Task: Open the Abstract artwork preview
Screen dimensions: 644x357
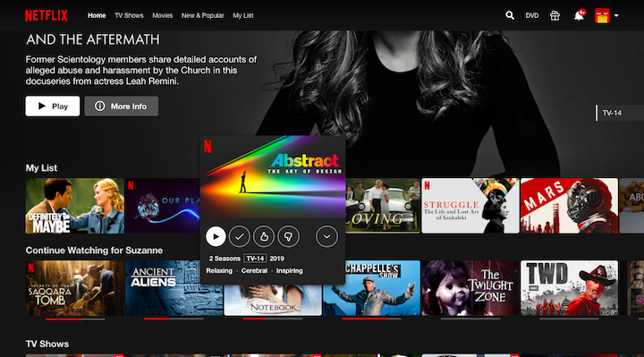Action: click(x=273, y=177)
